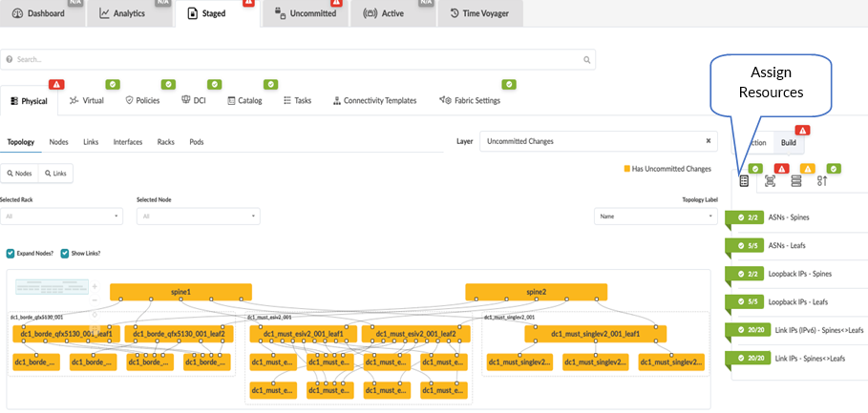The image size is (868, 413).
Task: Open the Policies sub-tab
Action: [x=143, y=100]
